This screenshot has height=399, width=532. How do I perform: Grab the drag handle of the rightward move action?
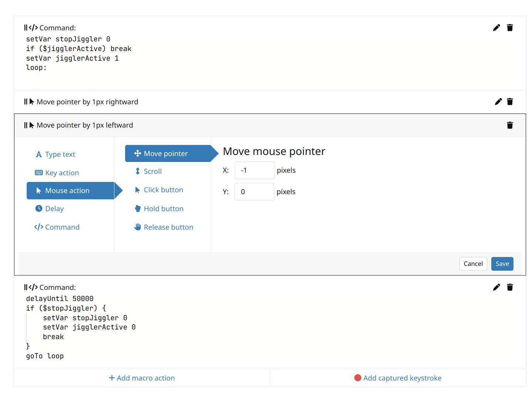pos(26,102)
